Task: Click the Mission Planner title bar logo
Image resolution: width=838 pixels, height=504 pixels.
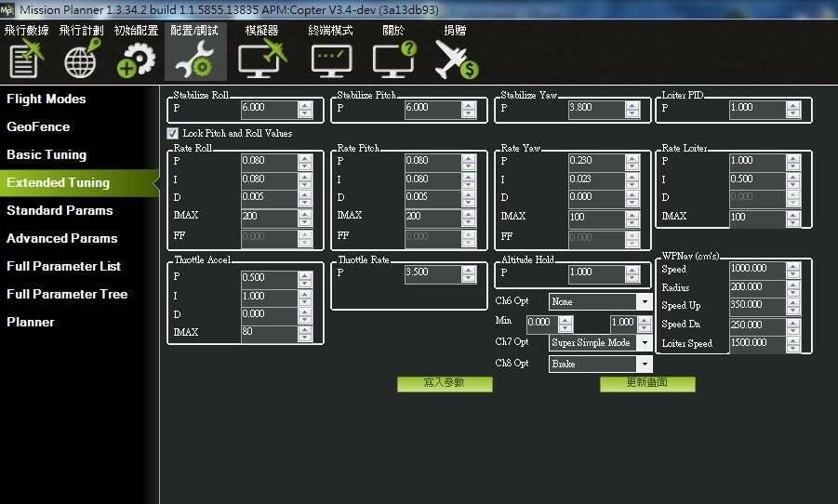Action: tap(7, 9)
